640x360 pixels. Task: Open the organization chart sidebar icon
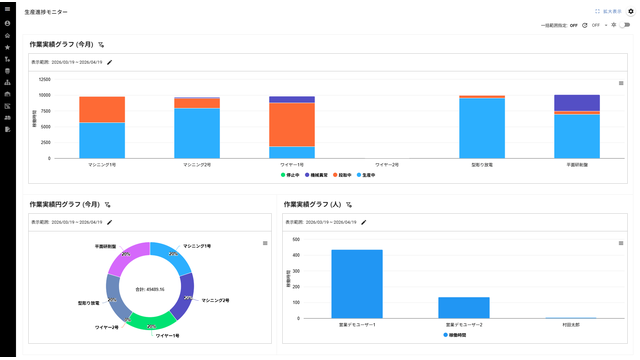pos(7,82)
